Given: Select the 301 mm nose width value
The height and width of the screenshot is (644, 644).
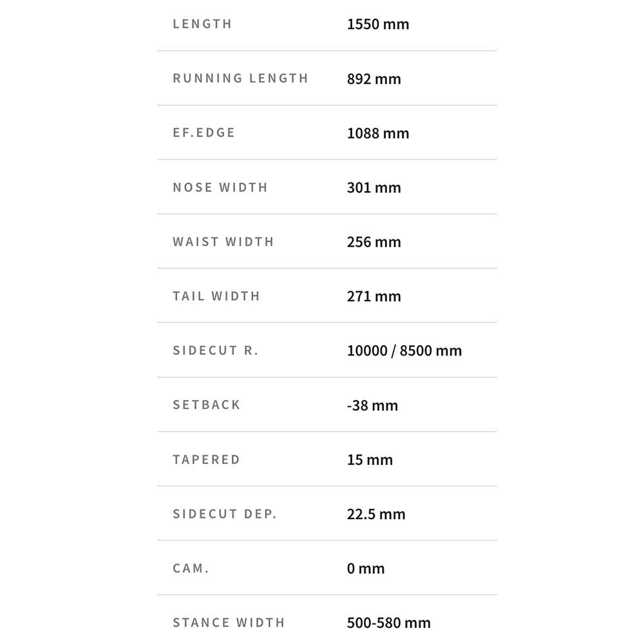Looking at the screenshot, I should pos(374,187).
